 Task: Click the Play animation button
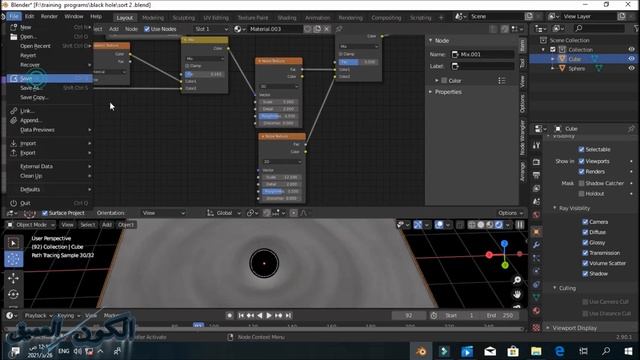point(269,316)
